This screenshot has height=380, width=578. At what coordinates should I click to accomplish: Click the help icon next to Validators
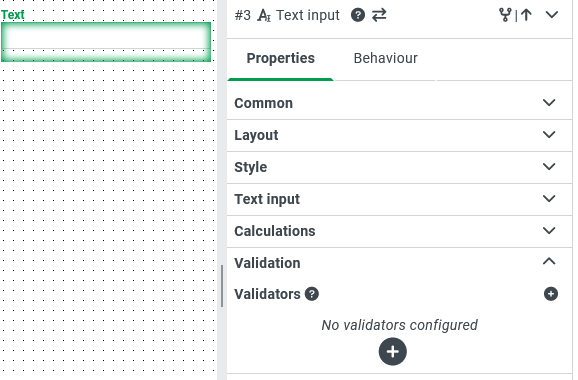(x=311, y=294)
